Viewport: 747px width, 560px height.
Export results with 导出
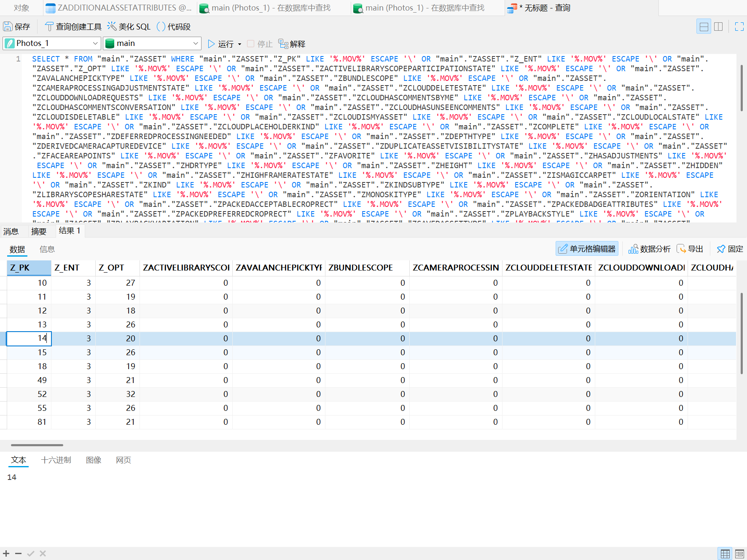(690, 249)
